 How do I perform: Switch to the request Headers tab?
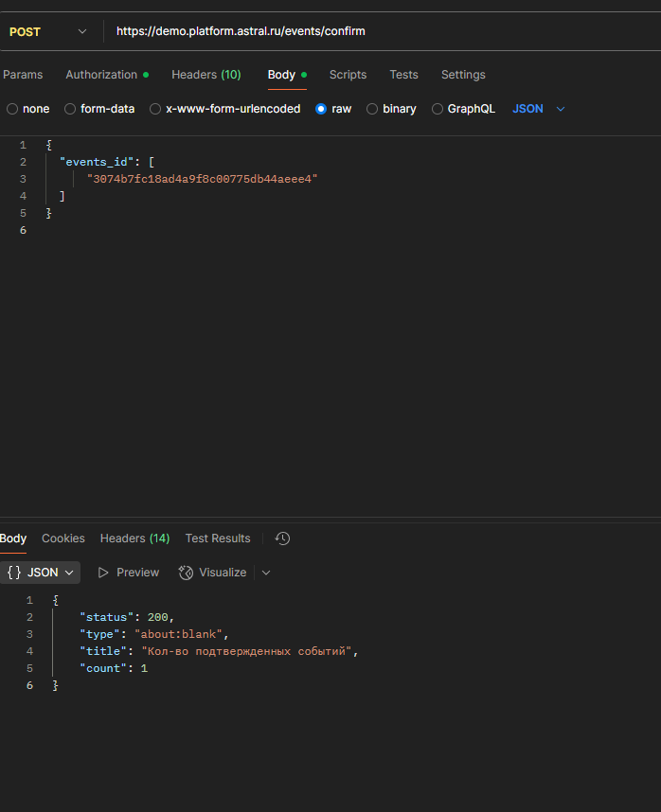tap(205, 75)
